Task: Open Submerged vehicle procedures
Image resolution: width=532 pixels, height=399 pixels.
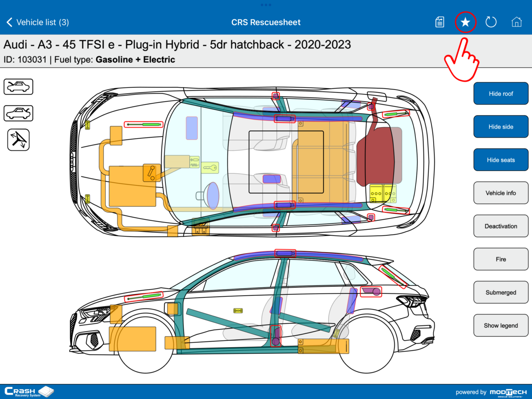Action: point(501,292)
